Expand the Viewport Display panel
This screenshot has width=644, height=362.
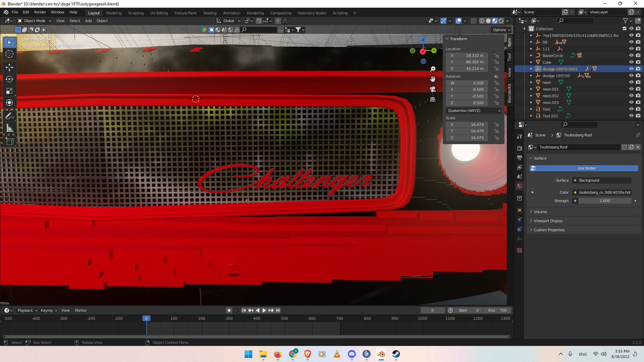(x=548, y=221)
